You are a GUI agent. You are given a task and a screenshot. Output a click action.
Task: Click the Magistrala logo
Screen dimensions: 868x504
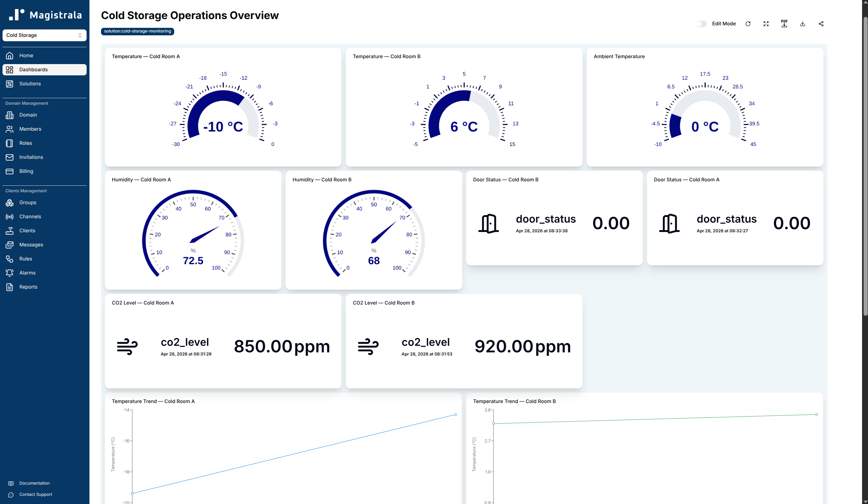(45, 15)
